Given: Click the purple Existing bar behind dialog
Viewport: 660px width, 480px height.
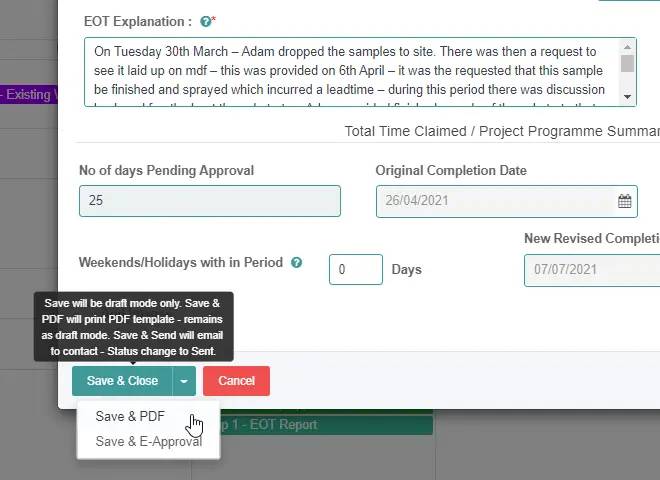Looking at the screenshot, I should point(28,95).
